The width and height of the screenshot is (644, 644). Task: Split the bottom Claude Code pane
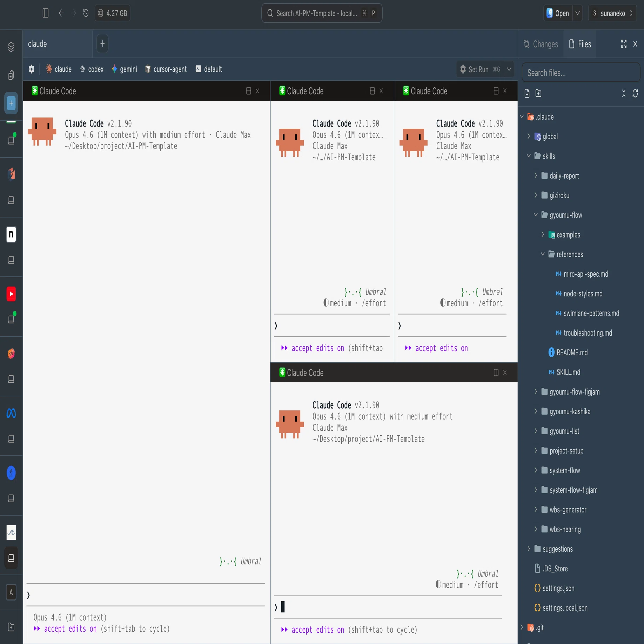[x=496, y=373]
